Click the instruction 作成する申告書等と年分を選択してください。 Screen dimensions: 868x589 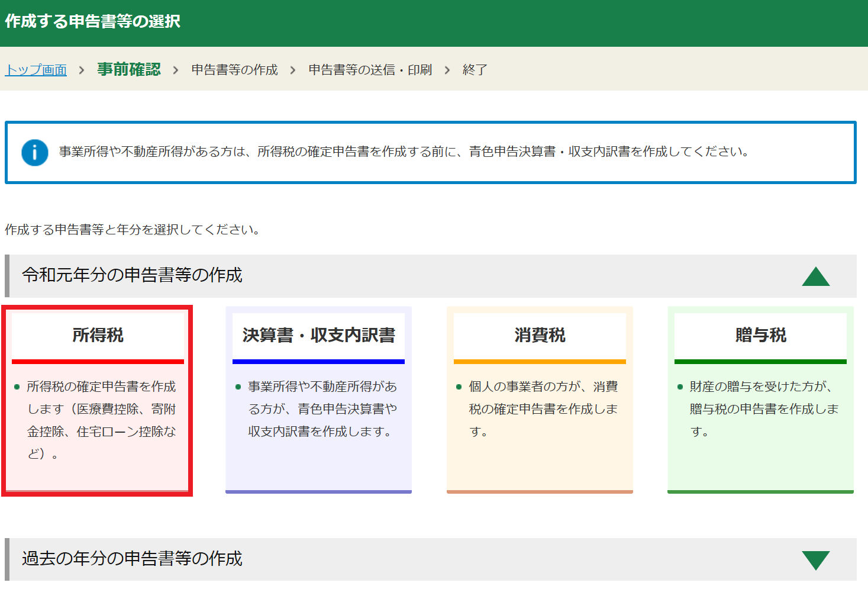click(133, 230)
